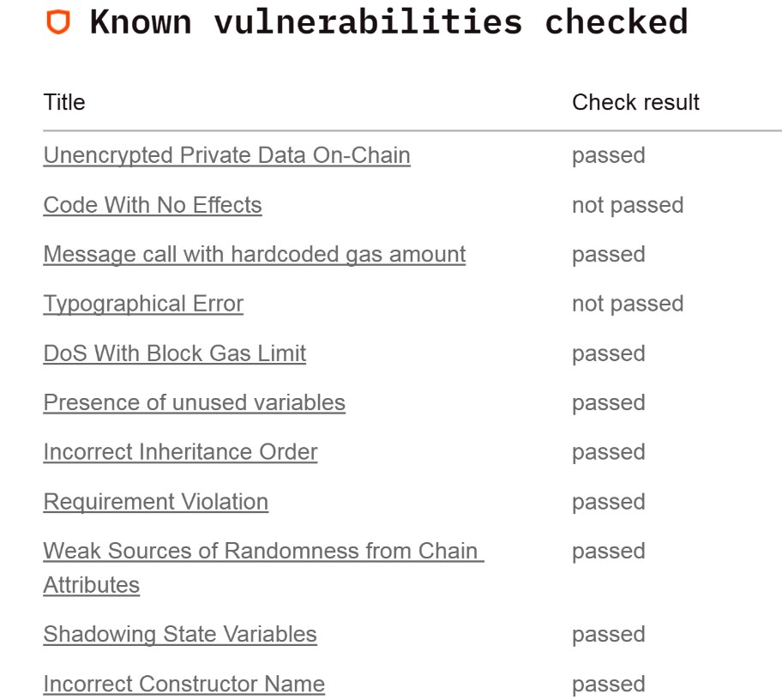
Task: Click the Known vulnerabilities checked heading
Action: 388,22
